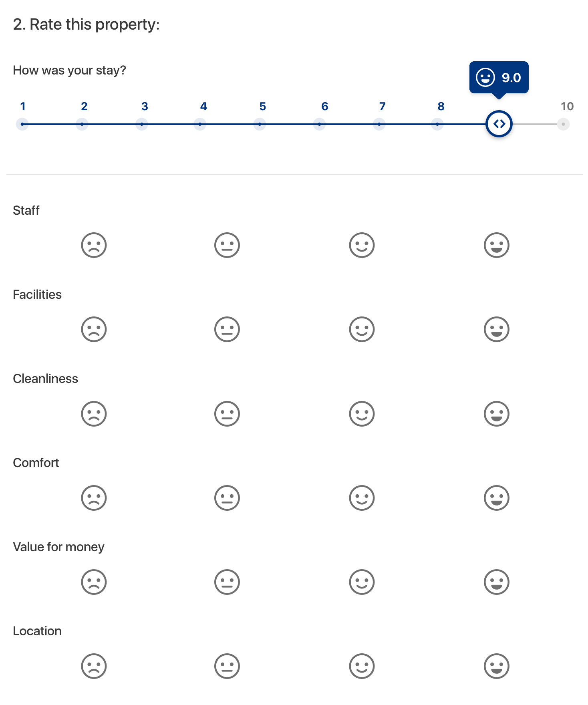Image resolution: width=588 pixels, height=705 pixels.
Task: Select sad face for Value for money
Action: coord(94,582)
